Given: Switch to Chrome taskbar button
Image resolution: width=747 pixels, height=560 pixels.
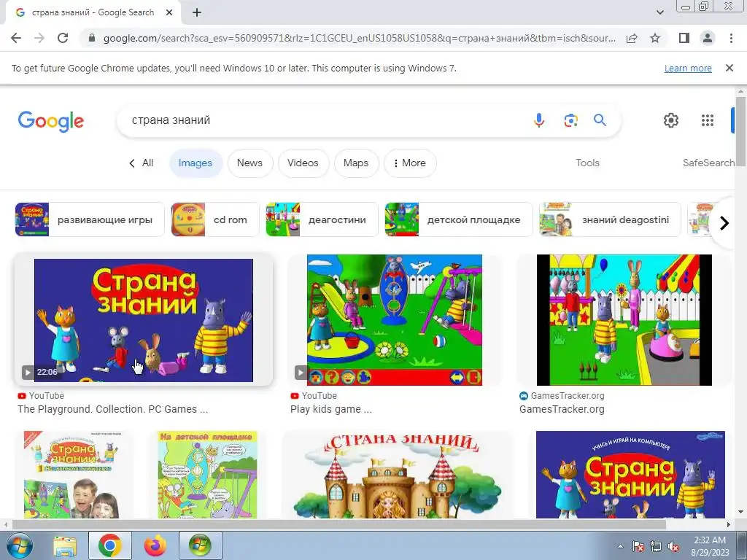Looking at the screenshot, I should (x=110, y=545).
